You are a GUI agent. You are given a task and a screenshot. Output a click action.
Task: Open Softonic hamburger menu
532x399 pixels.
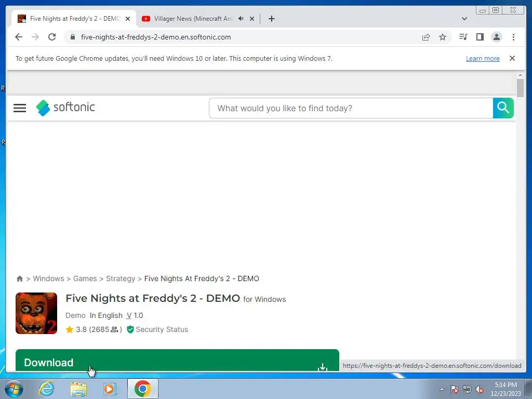pos(20,108)
